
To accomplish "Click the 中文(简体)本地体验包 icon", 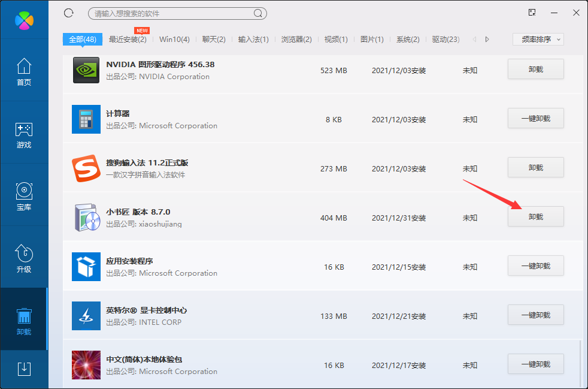I will tap(86, 365).
